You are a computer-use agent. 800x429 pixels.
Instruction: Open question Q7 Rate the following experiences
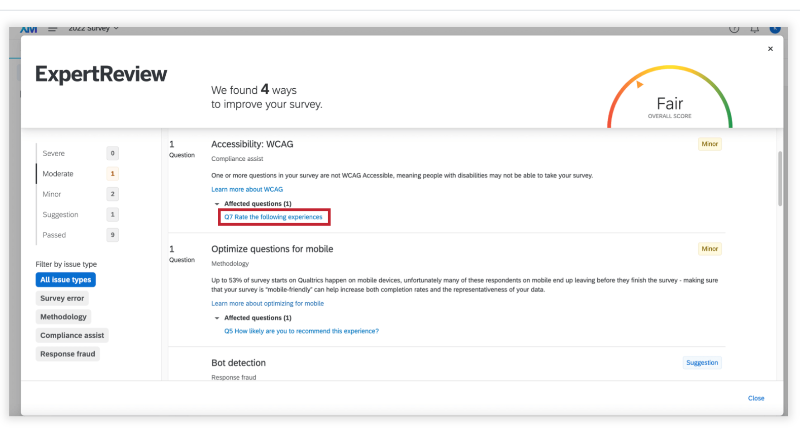(273, 216)
